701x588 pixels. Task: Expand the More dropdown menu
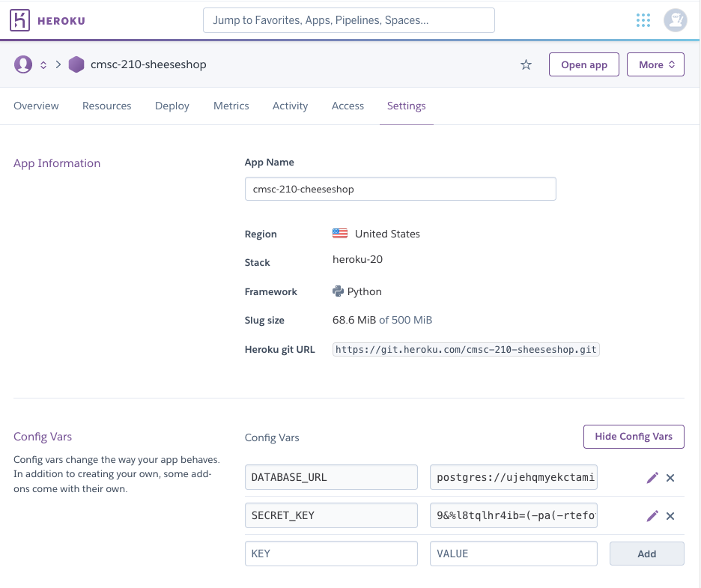(656, 64)
